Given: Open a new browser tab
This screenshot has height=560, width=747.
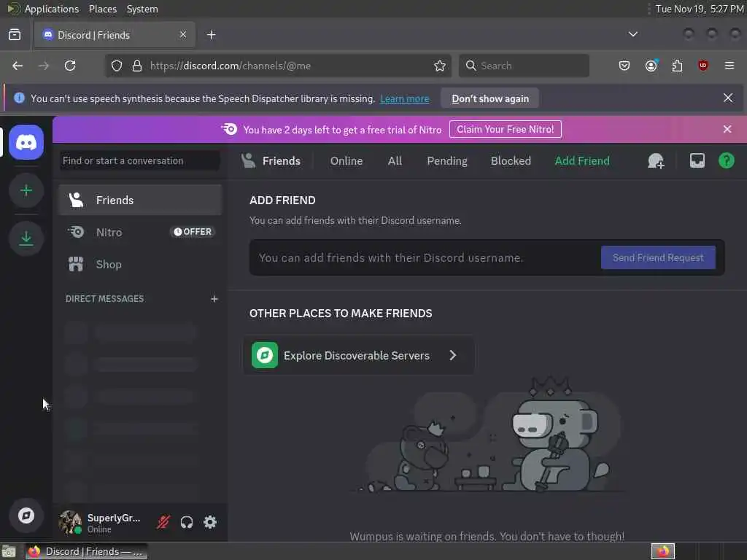Looking at the screenshot, I should coord(211,35).
